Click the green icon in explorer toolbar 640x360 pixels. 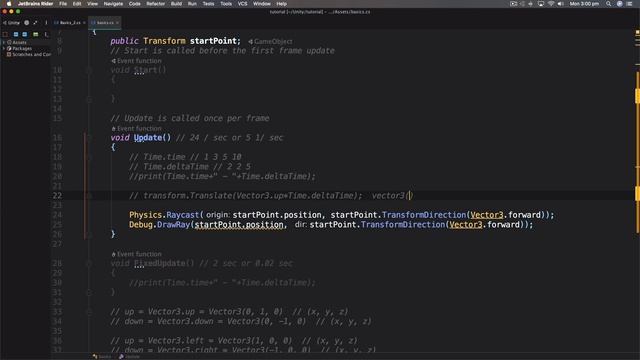pos(36,34)
